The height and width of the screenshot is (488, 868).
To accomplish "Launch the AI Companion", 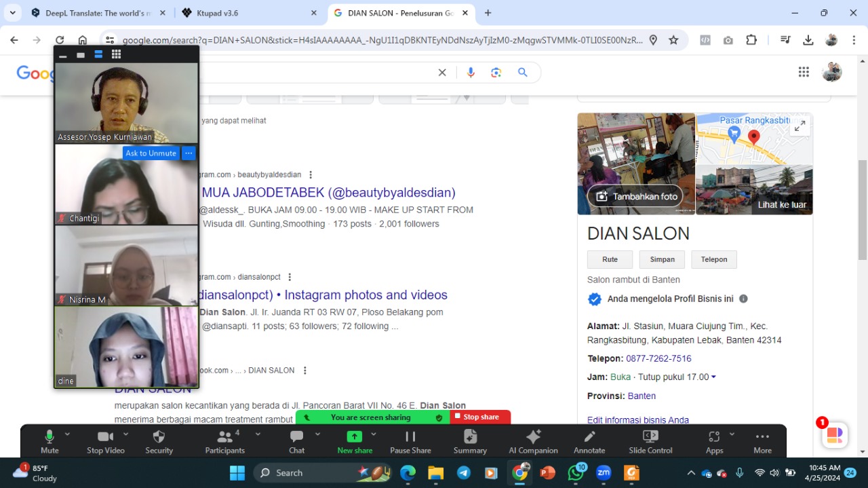I will [533, 441].
